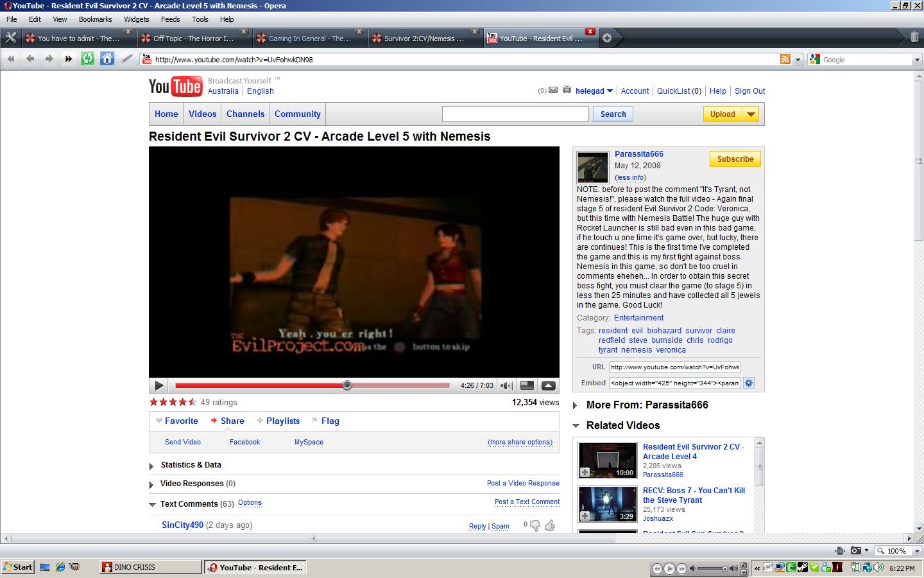
Task: Expand More From: Parassita666 section
Action: (575, 405)
